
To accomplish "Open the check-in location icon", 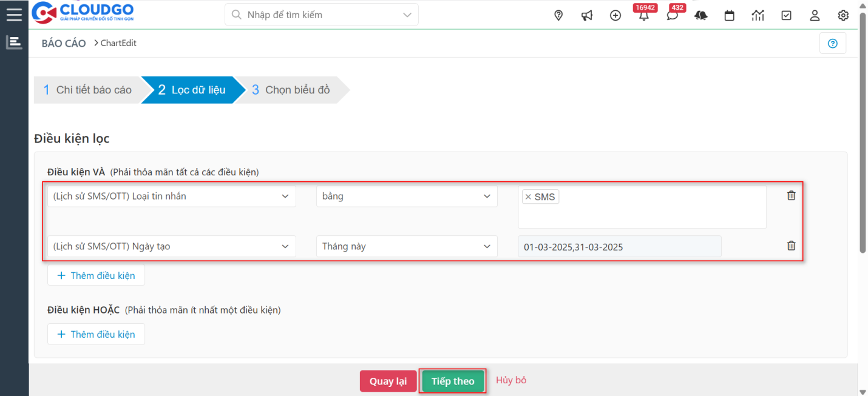I will 558,15.
